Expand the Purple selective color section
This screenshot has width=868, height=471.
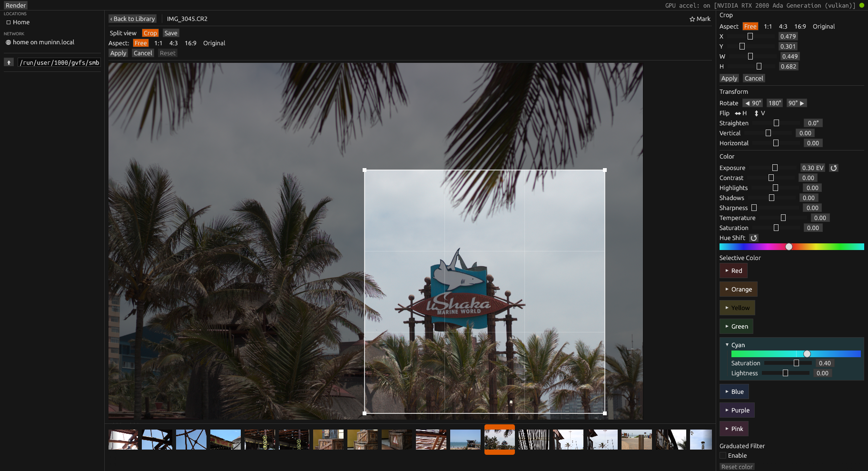tap(737, 411)
